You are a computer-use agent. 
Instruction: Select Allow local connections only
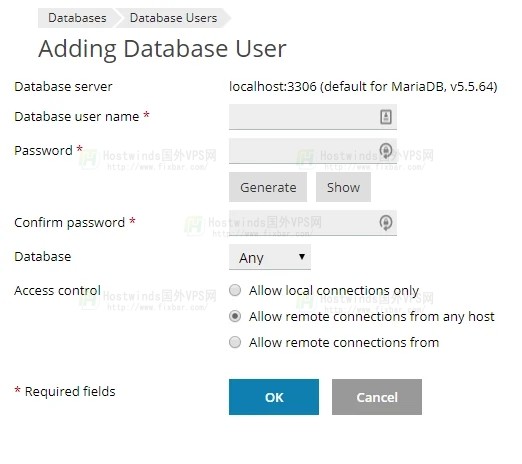coord(235,290)
